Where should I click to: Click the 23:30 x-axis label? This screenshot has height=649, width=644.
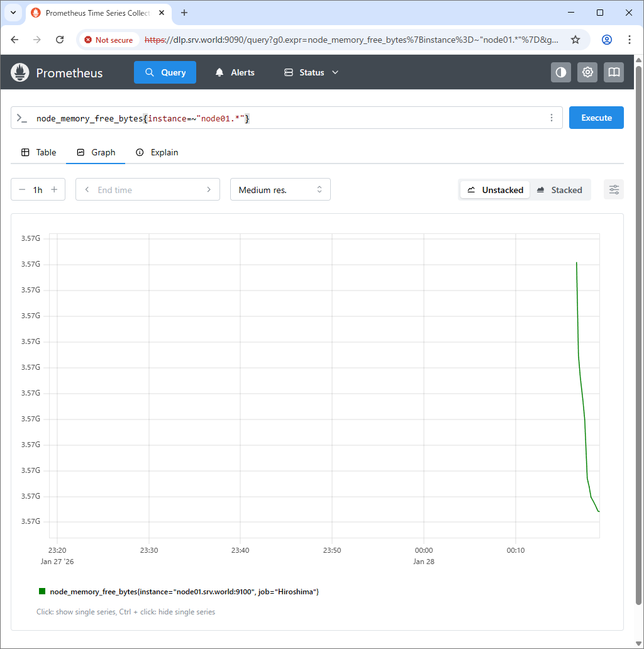pyautogui.click(x=149, y=550)
